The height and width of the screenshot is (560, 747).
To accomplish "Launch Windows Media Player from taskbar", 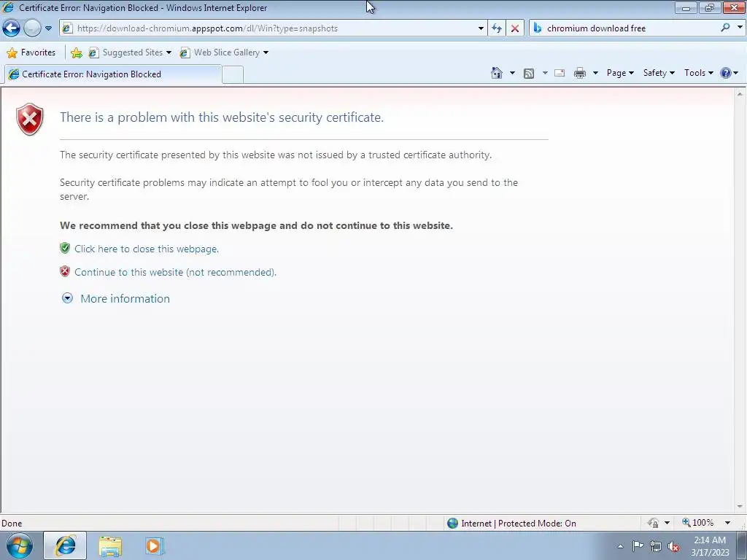I will coord(154,545).
